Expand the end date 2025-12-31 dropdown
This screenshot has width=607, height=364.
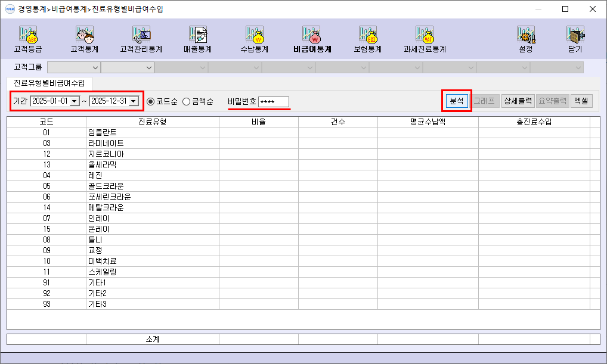pos(134,101)
